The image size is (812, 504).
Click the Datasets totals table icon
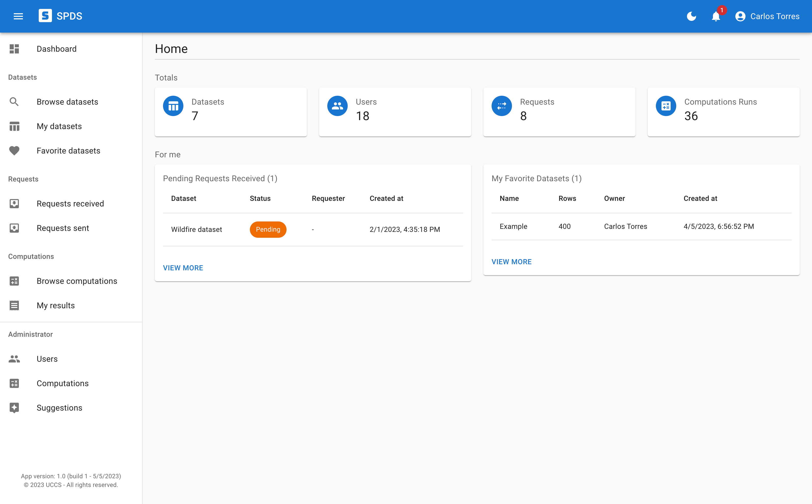pos(173,106)
